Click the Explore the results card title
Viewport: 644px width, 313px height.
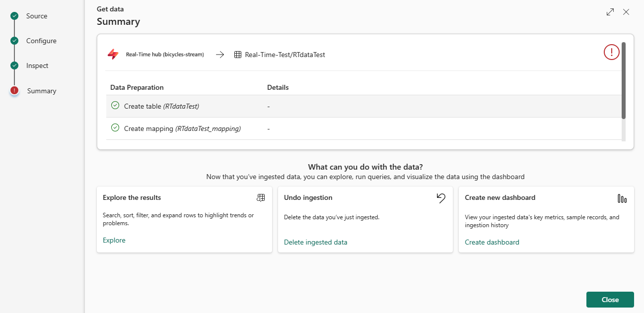tap(132, 197)
